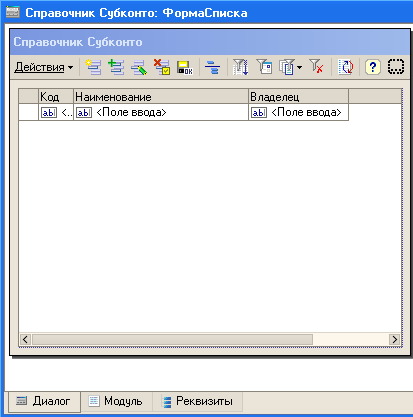413x417 pixels.
Task: Click the Владелец column input field
Action: (298, 112)
